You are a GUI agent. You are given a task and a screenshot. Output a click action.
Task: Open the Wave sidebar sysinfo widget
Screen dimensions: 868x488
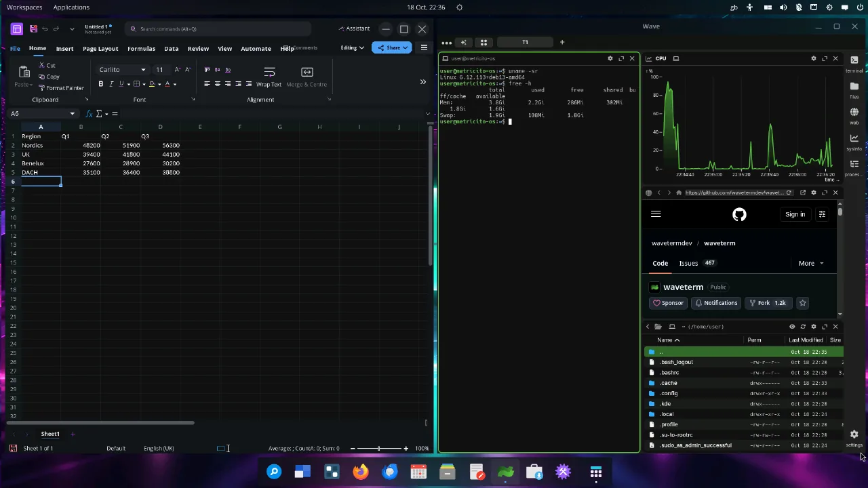pyautogui.click(x=854, y=141)
